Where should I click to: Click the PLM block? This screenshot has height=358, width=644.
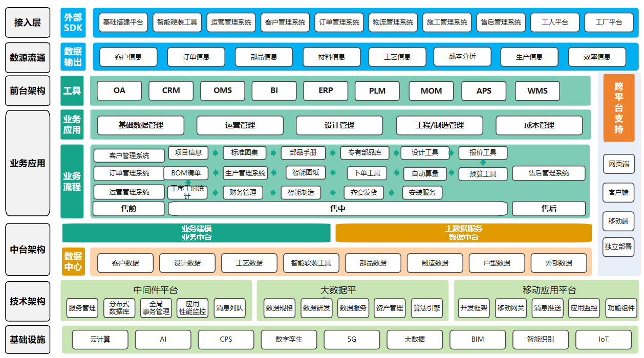(x=377, y=91)
